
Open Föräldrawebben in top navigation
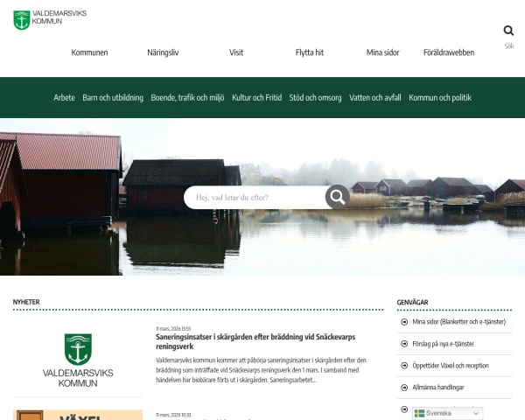[449, 52]
